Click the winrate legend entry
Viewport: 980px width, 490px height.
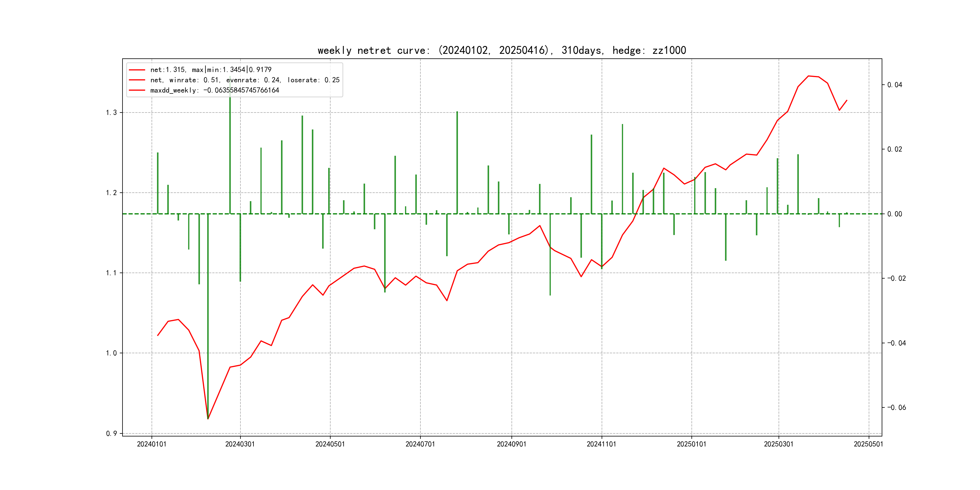tap(245, 80)
